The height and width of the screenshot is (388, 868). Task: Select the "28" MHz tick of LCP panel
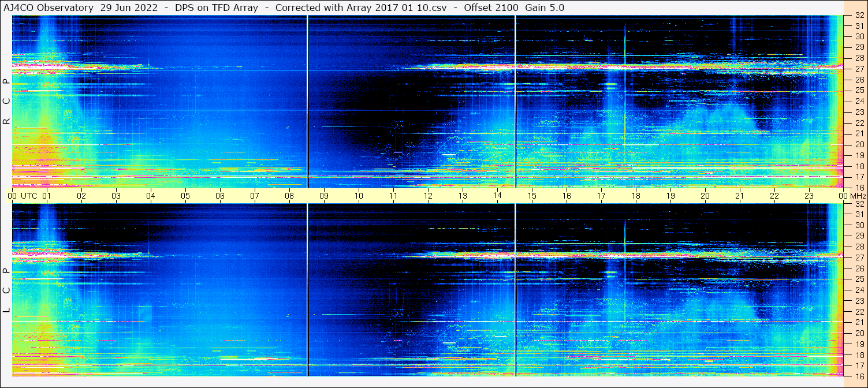[859, 247]
